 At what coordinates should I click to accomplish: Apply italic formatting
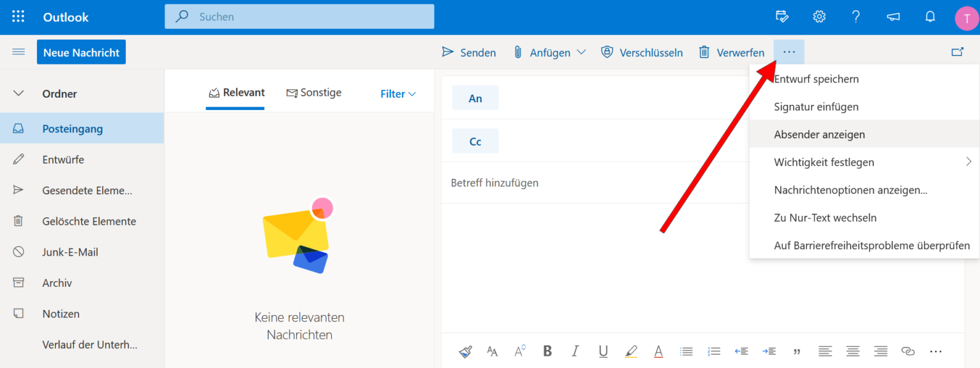(x=575, y=351)
